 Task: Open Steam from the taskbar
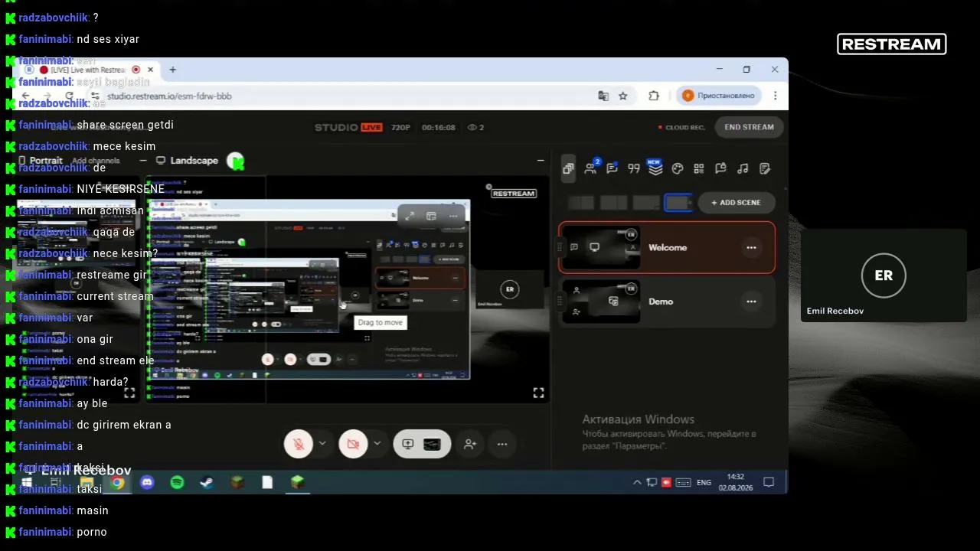tap(207, 482)
